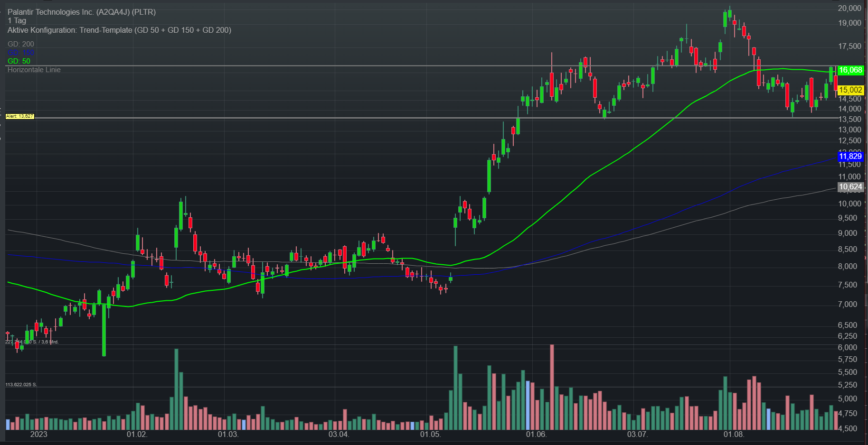Click the 4,500 price axis label
Viewport: 868px width, 445px height.
848,428
